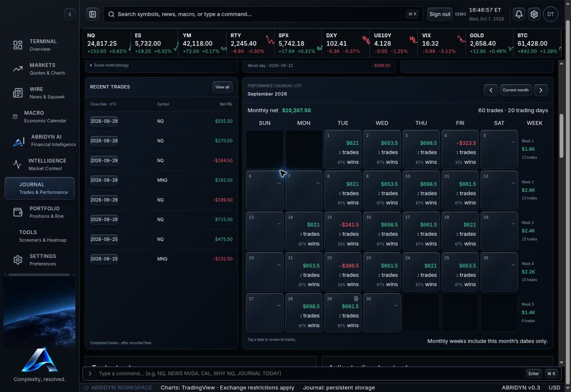Image resolution: width=571 pixels, height=392 pixels.
Task: Click View all recent trades
Action: pyautogui.click(x=222, y=87)
